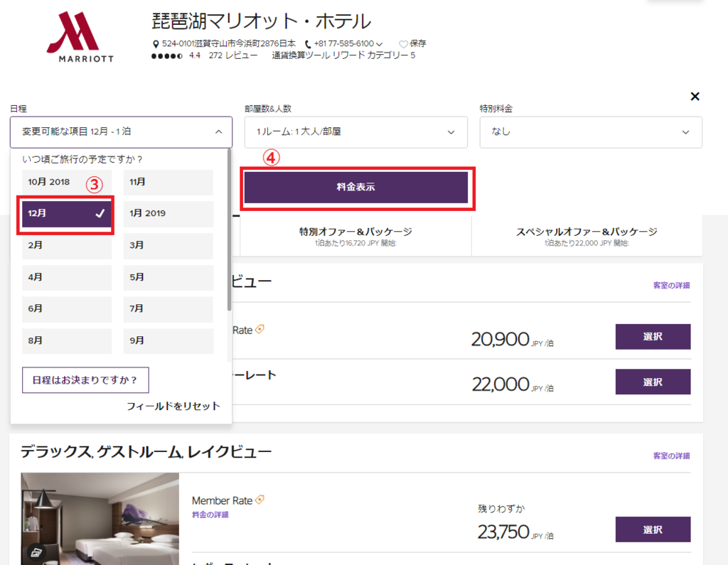The height and width of the screenshot is (565, 728).
Task: Click フィールドをリセット reset link
Action: pyautogui.click(x=173, y=407)
